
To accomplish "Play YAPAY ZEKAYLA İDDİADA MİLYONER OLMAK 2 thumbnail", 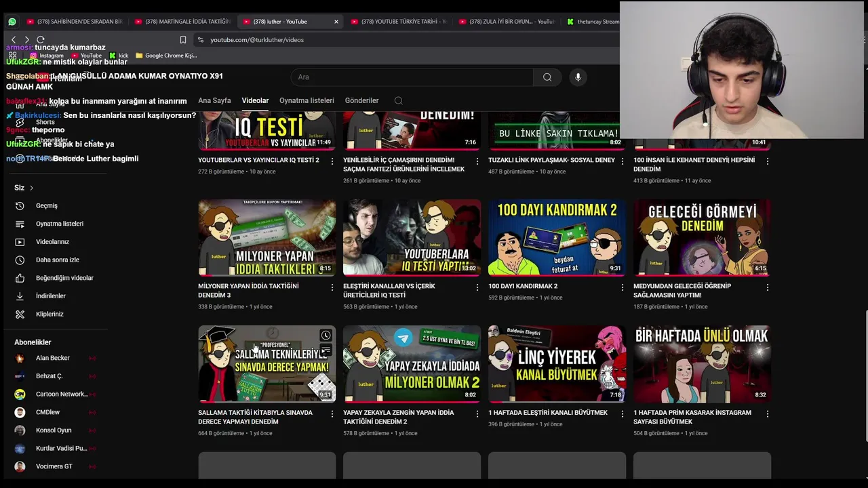I will [412, 364].
